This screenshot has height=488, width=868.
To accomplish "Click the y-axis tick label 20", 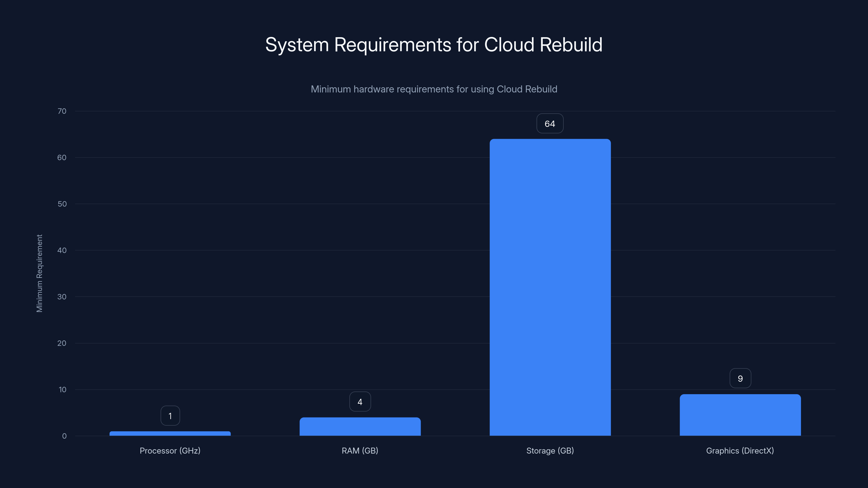I will 62,343.
